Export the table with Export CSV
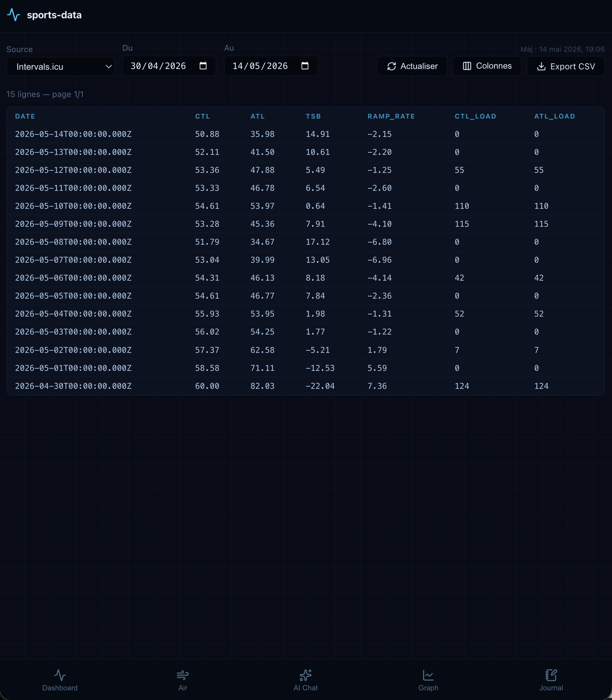The width and height of the screenshot is (612, 700). [566, 66]
